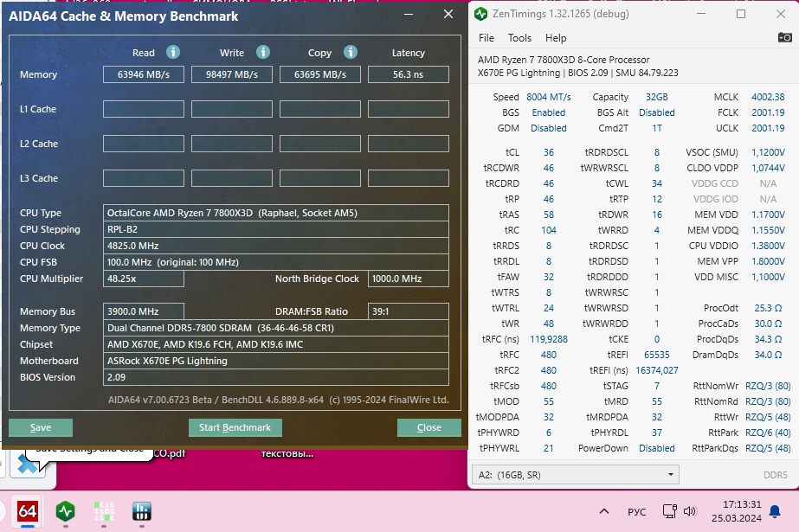The height and width of the screenshot is (532, 799).
Task: Minimize the AIDA64 benchmark window
Action: pyautogui.click(x=409, y=14)
